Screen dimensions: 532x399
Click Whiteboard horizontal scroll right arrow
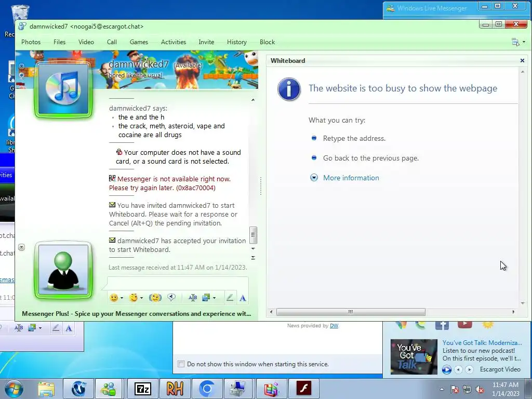(513, 312)
